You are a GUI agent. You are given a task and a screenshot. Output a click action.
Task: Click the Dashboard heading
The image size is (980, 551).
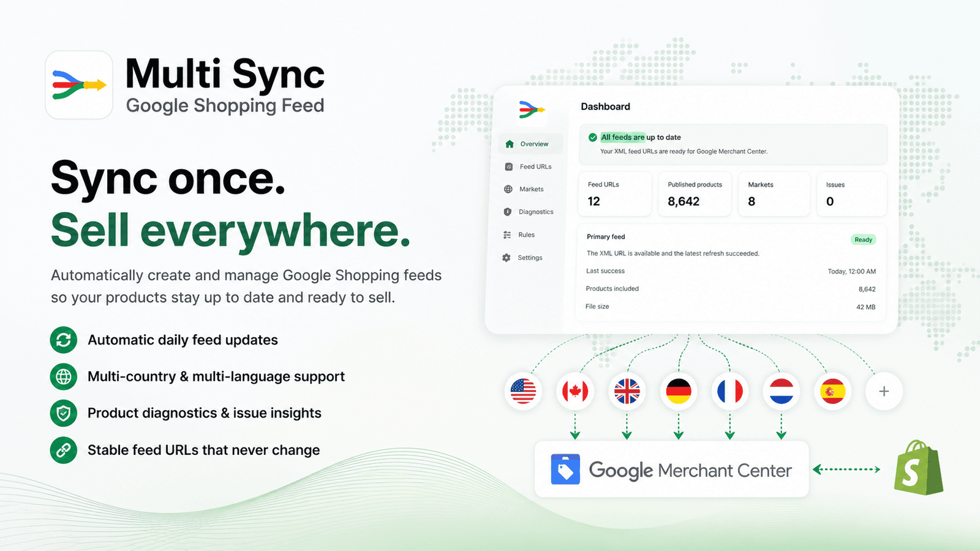(605, 107)
